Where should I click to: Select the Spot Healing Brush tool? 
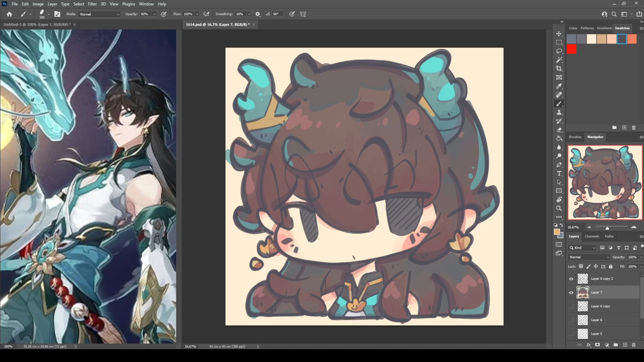(559, 95)
